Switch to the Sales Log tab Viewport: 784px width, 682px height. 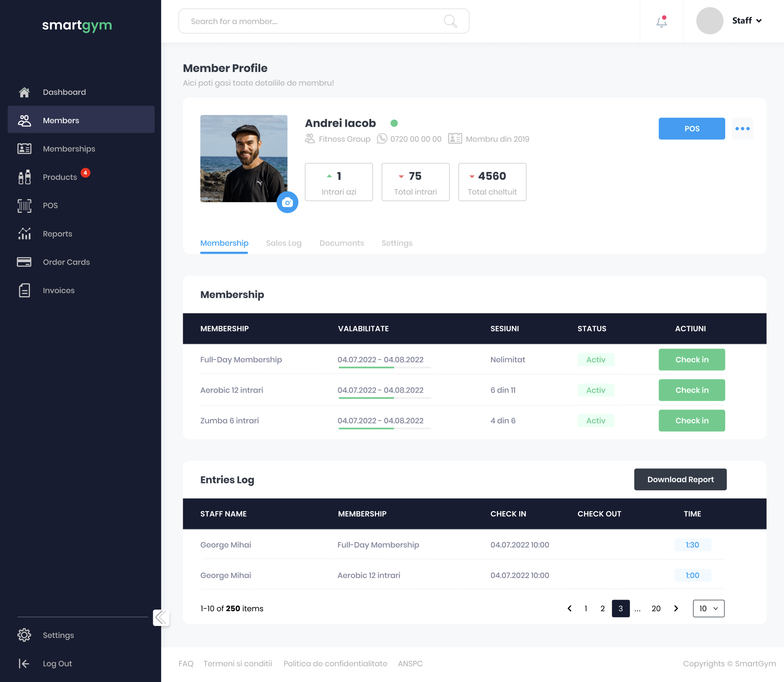tap(283, 243)
